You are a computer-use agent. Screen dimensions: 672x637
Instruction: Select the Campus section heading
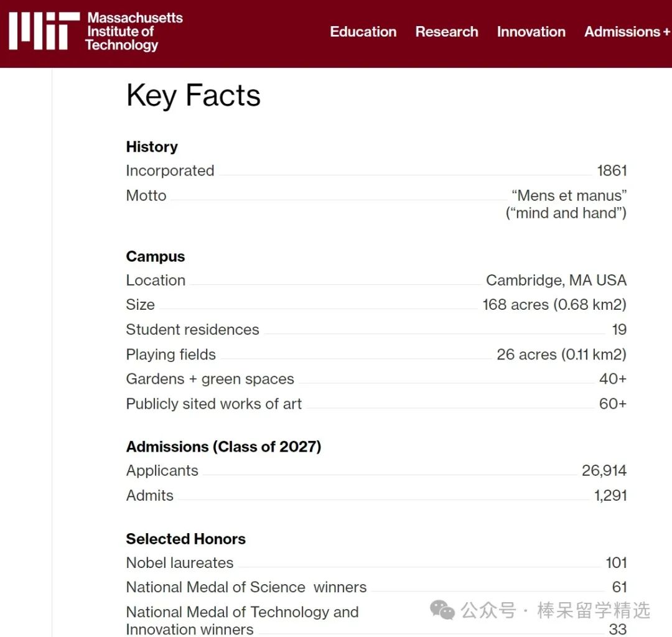tap(156, 256)
